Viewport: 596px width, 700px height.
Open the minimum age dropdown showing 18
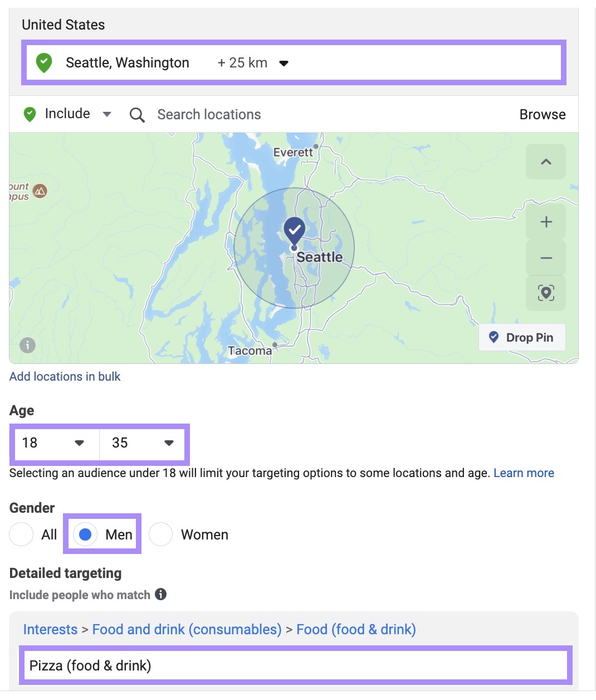click(x=78, y=443)
